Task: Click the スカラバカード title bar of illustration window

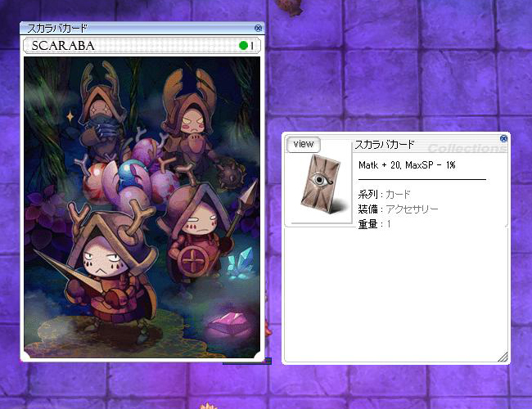Action: (142, 28)
